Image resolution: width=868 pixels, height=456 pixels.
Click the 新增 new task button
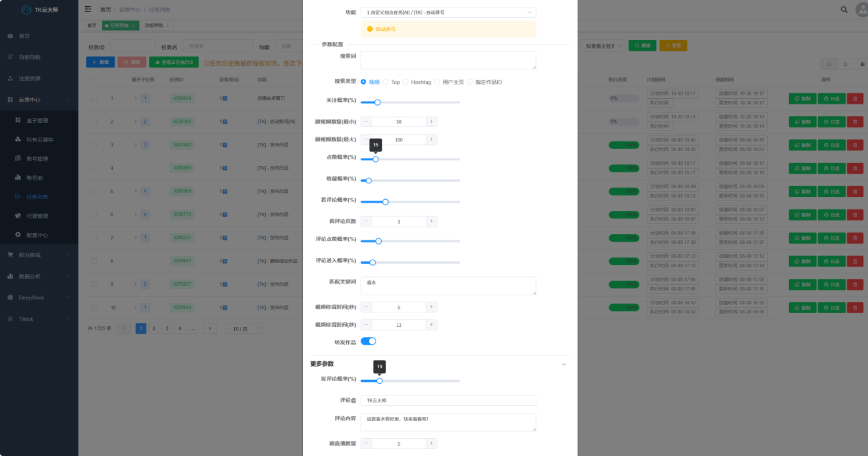click(x=100, y=62)
